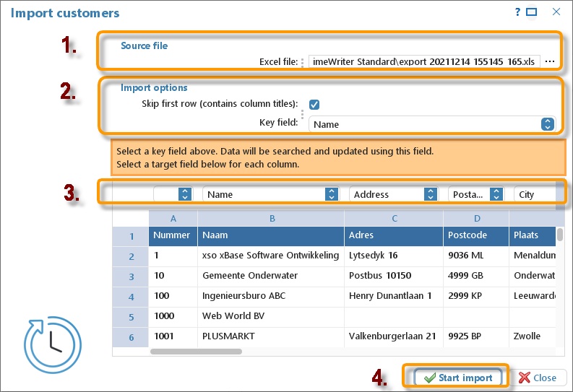Viewport: 573px width, 392px height.
Task: Select column header B
Action: [272, 218]
